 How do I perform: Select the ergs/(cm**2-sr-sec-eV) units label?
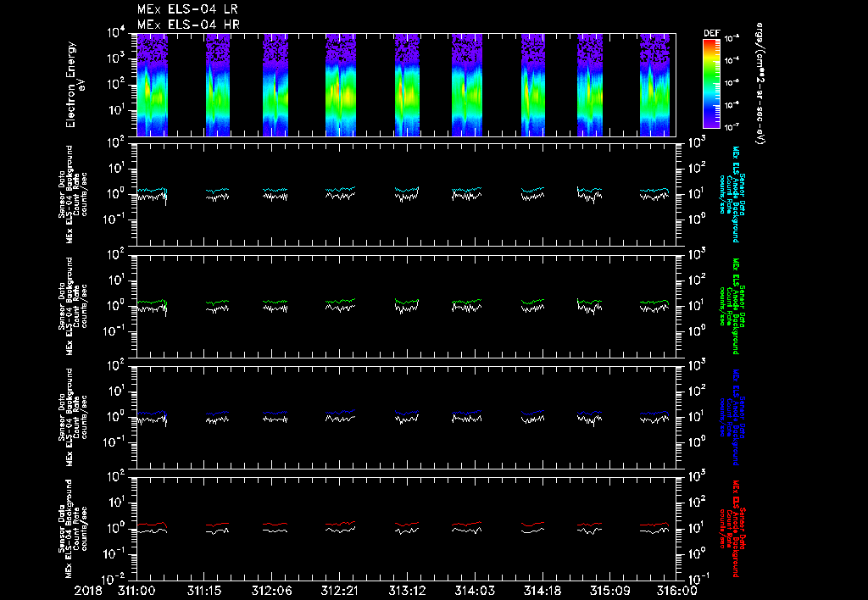pos(760,84)
